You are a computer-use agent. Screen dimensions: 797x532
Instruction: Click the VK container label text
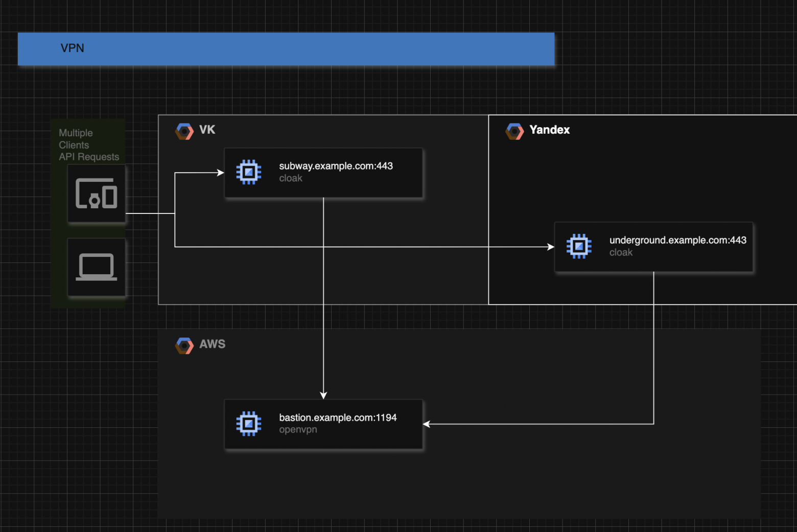[207, 130]
